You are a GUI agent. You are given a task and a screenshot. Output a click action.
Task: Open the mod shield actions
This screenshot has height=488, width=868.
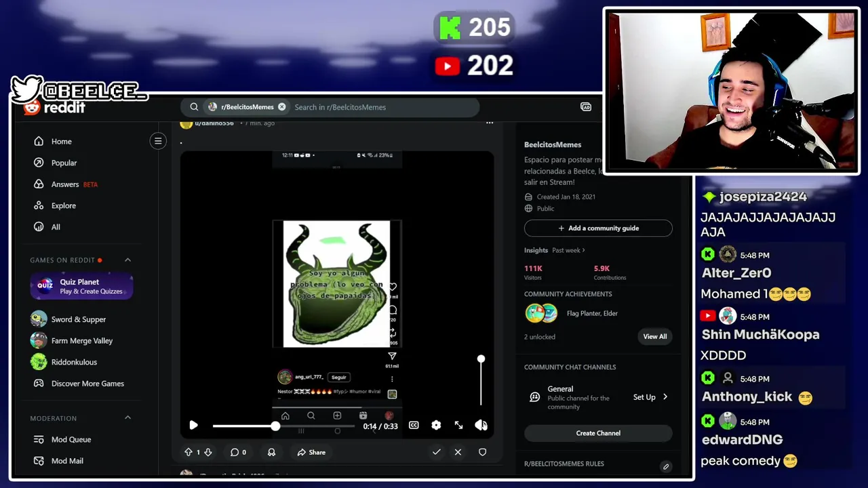coord(482,452)
